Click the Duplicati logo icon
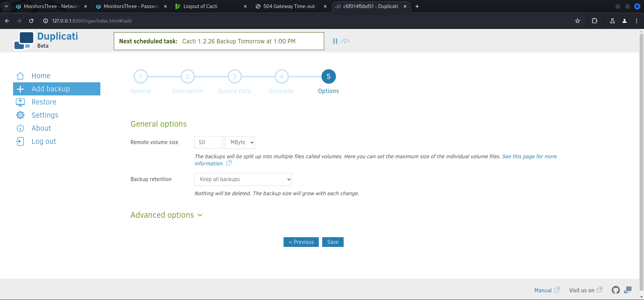The image size is (644, 300). coord(24,41)
